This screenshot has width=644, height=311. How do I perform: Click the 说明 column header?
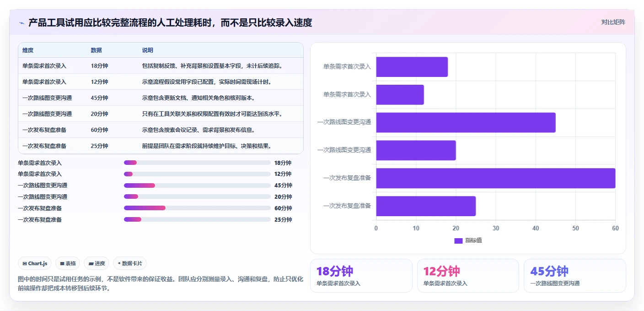tap(148, 50)
